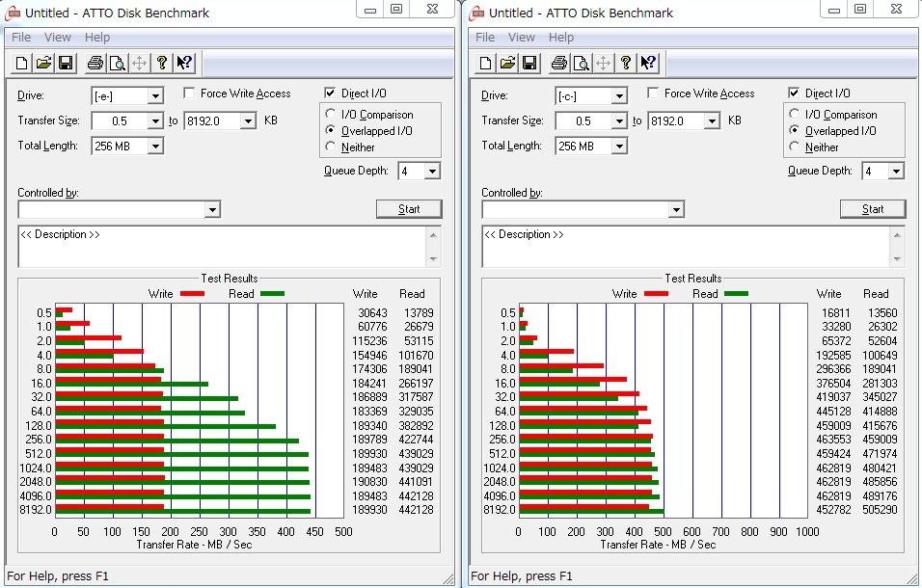This screenshot has width=922, height=588.
Task: Click the Print icon in right window
Action: click(x=558, y=64)
